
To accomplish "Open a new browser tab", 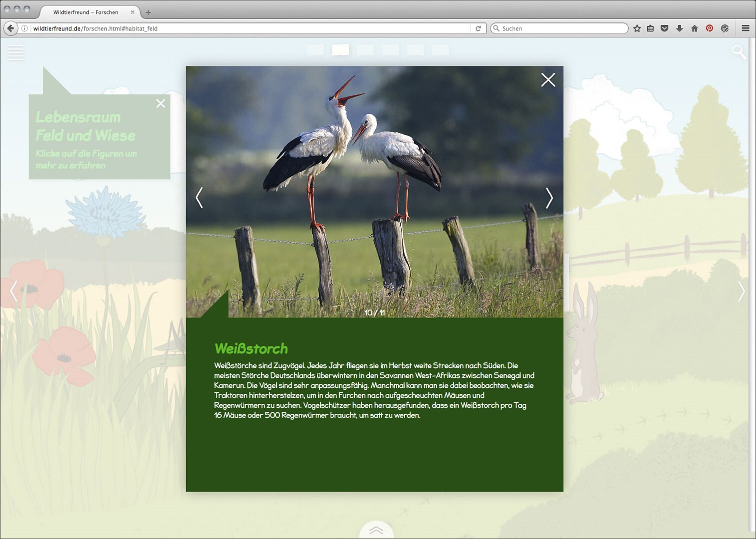I will 148,12.
